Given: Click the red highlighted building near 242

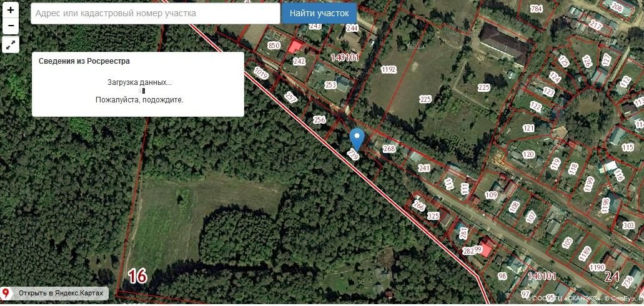Looking at the screenshot, I should tap(294, 47).
